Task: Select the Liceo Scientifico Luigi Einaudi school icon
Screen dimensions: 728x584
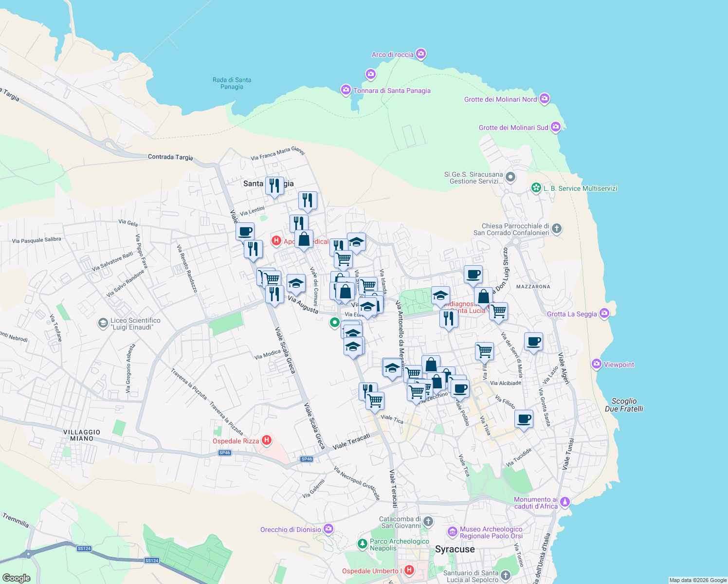Action: click(x=104, y=323)
